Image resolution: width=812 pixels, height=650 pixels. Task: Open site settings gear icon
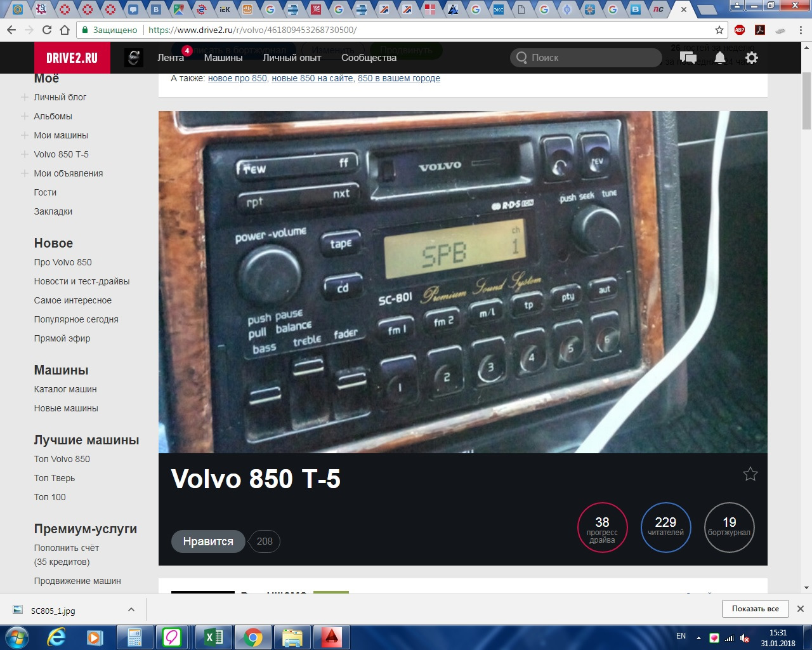[x=752, y=58]
